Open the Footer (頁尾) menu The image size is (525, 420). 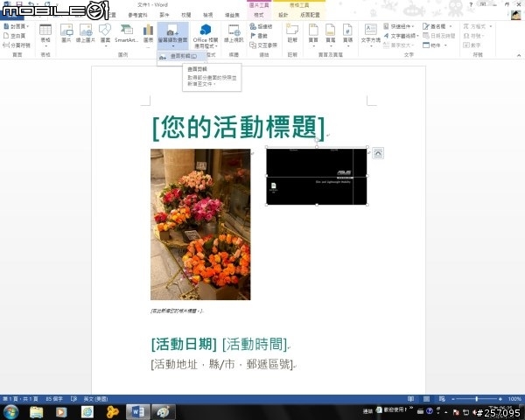click(331, 35)
